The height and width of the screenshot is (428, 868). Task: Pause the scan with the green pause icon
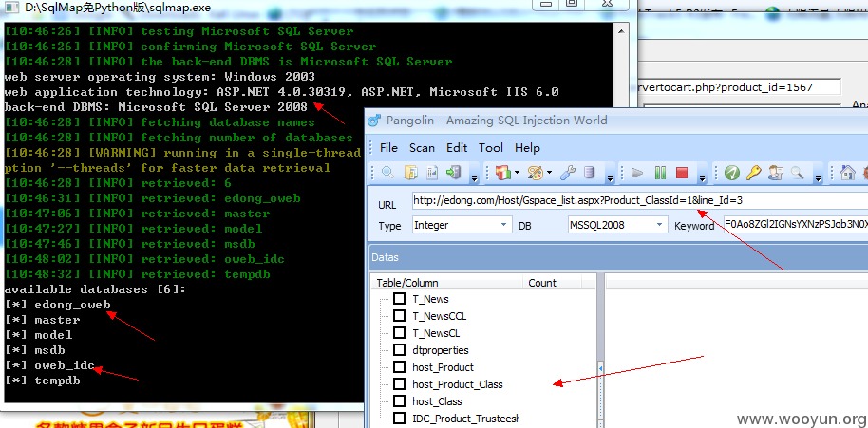pos(660,173)
